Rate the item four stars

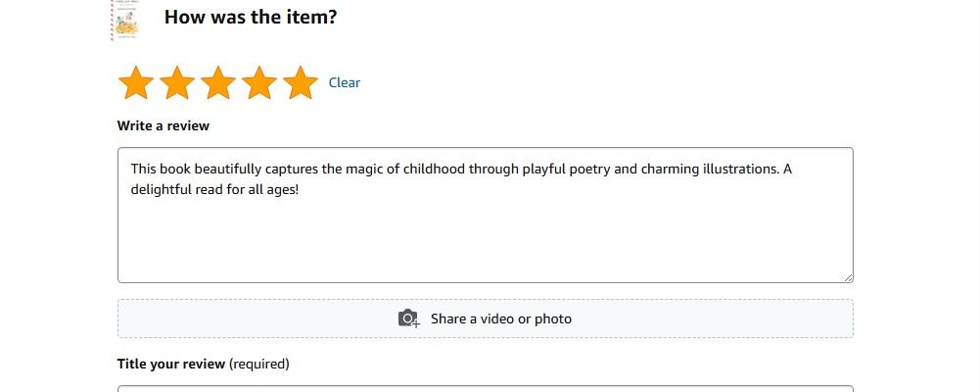259,82
